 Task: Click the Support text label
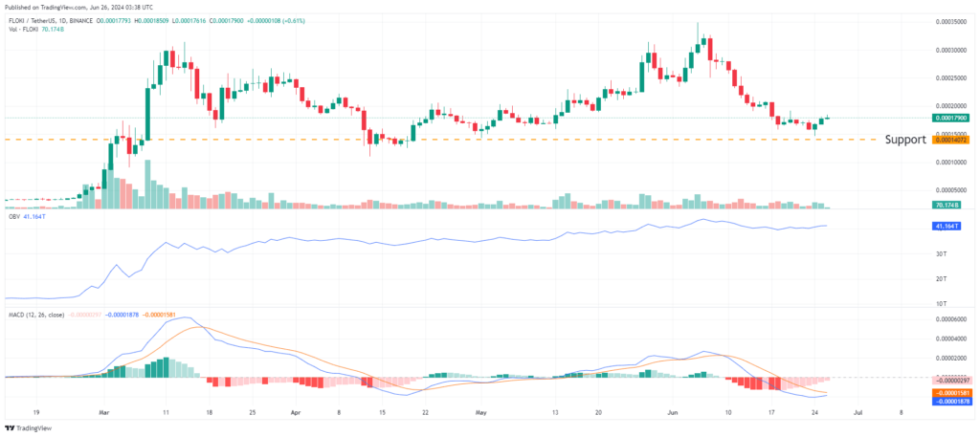click(x=904, y=140)
